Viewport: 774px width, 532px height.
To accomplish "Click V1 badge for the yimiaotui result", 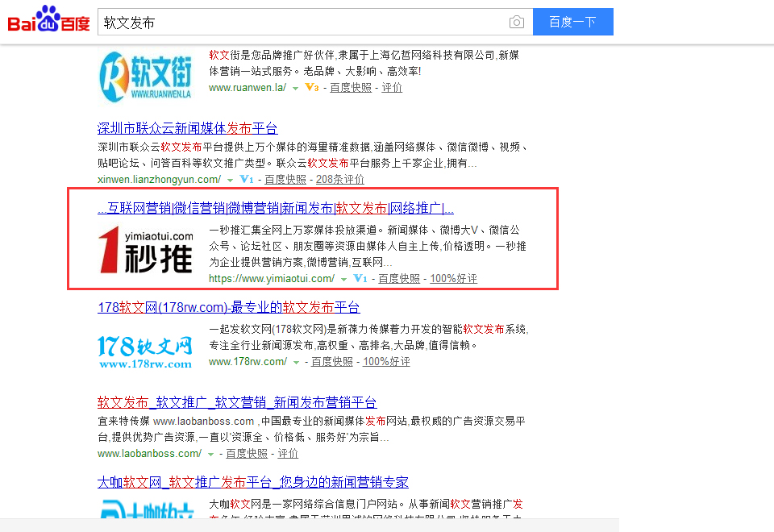I will click(360, 279).
